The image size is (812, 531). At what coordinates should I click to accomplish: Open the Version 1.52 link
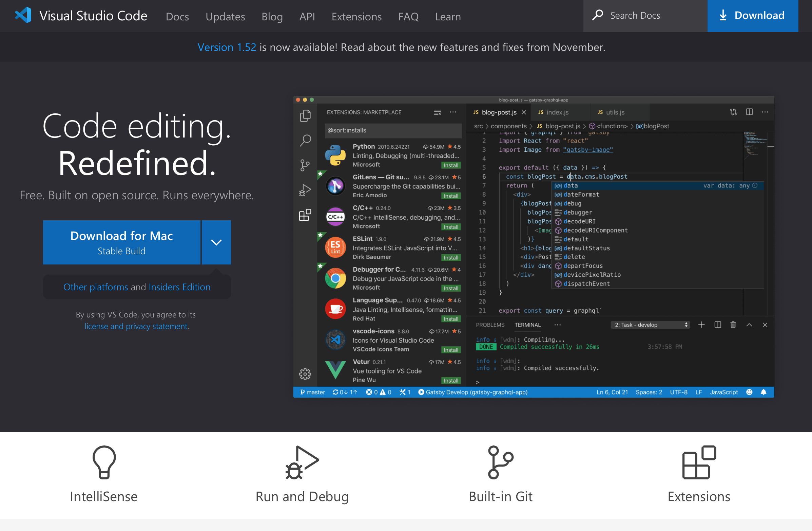pos(227,47)
